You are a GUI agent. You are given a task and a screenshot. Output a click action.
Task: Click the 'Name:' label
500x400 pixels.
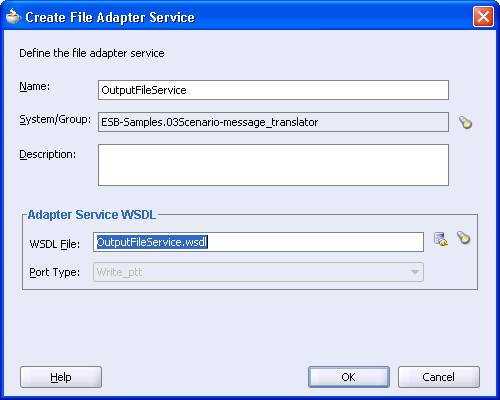(35, 86)
